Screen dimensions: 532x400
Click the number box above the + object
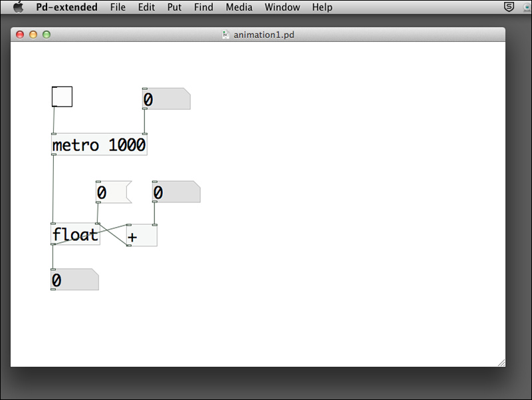[x=176, y=192]
